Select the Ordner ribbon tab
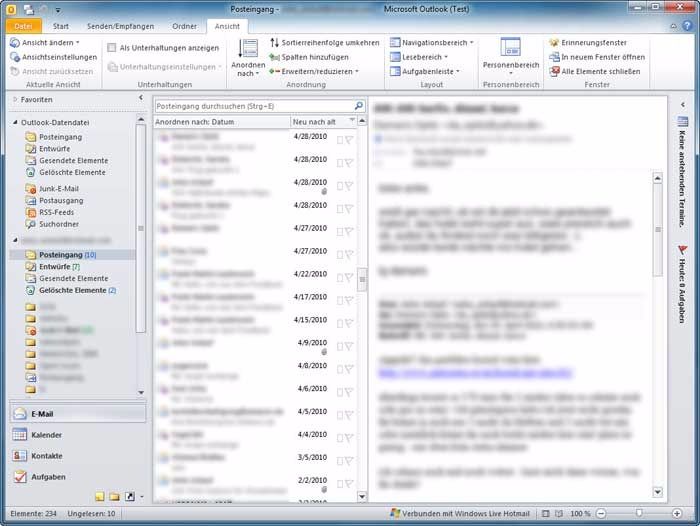The image size is (700, 526). point(184,26)
